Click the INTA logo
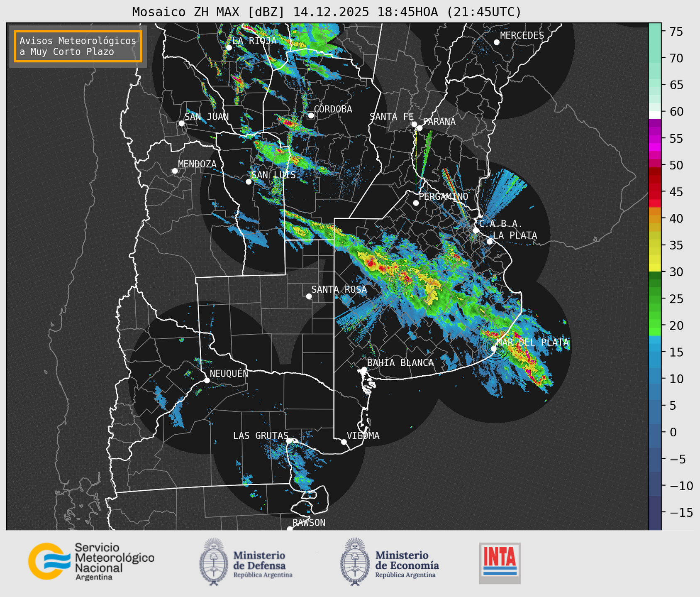 point(500,563)
